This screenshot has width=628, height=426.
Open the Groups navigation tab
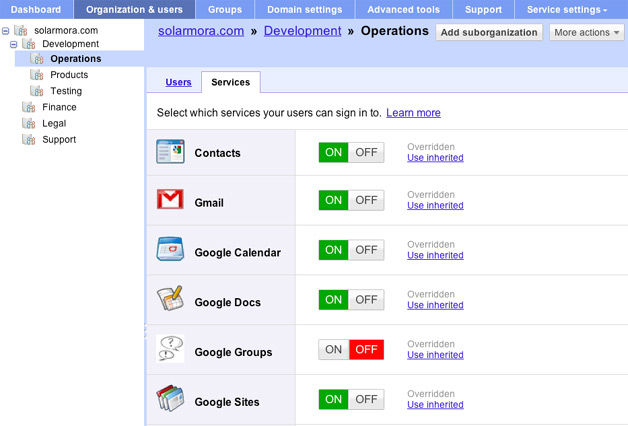225,10
